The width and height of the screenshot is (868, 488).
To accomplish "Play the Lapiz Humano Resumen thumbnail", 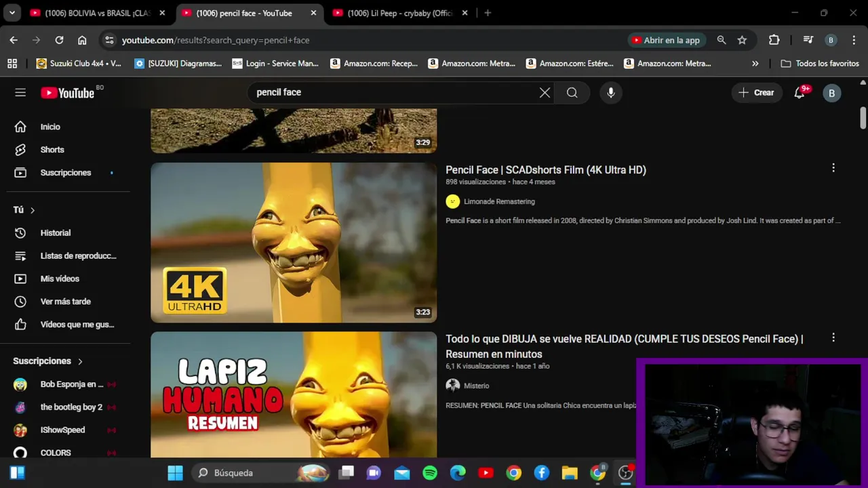I will (x=294, y=395).
